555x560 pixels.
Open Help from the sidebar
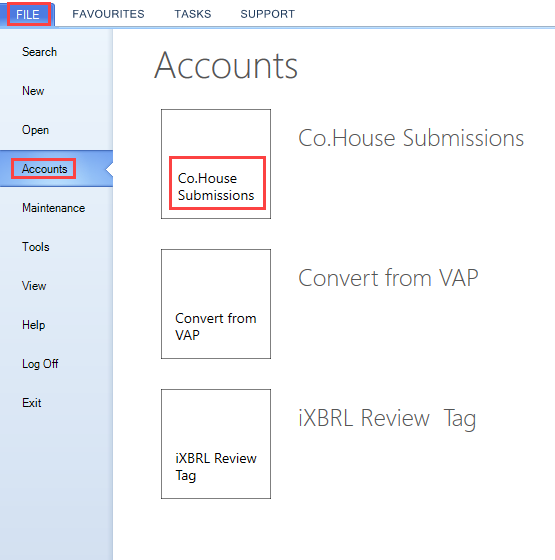click(34, 325)
